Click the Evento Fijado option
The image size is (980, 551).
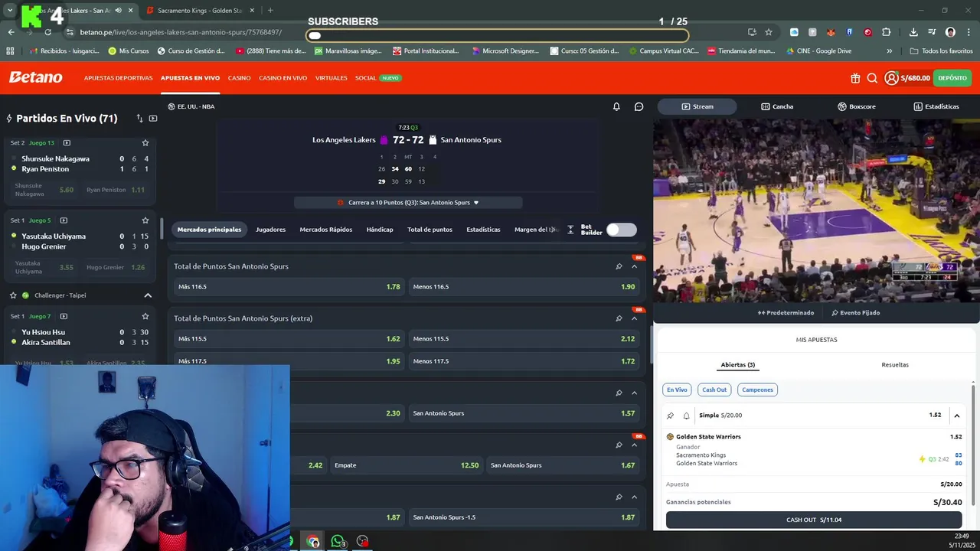855,313
